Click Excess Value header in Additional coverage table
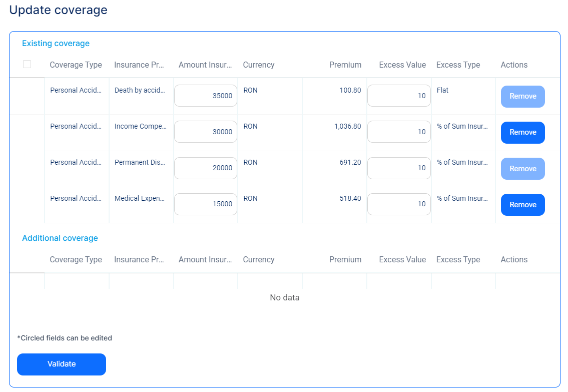Viewport: 568px width, 392px height. point(402,259)
